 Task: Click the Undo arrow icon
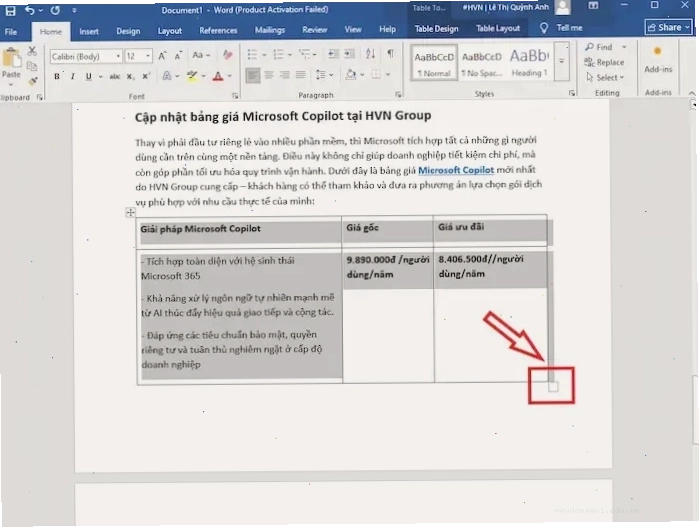coord(29,10)
